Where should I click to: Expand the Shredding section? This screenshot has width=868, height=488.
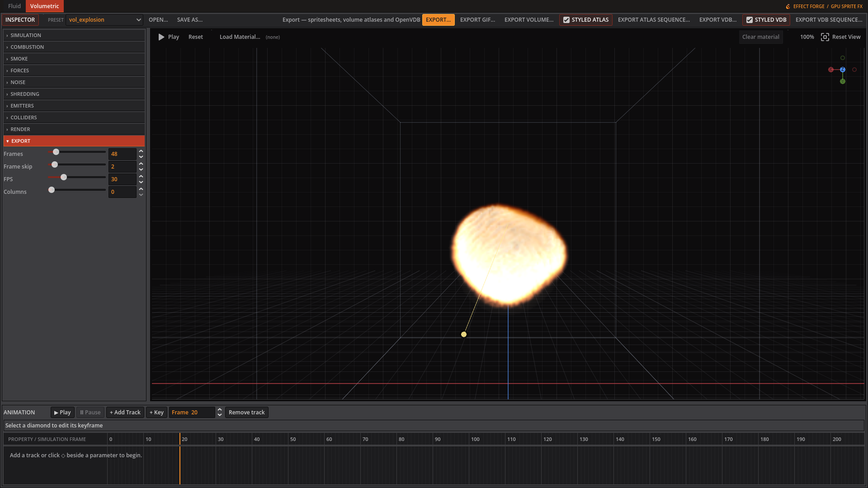tap(74, 94)
